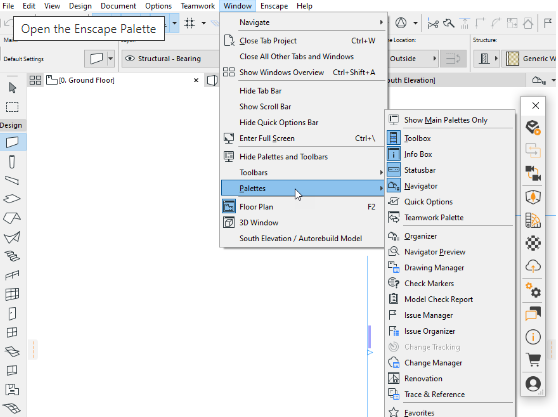
Task: Select the Shell tool
Action: click(x=12, y=237)
